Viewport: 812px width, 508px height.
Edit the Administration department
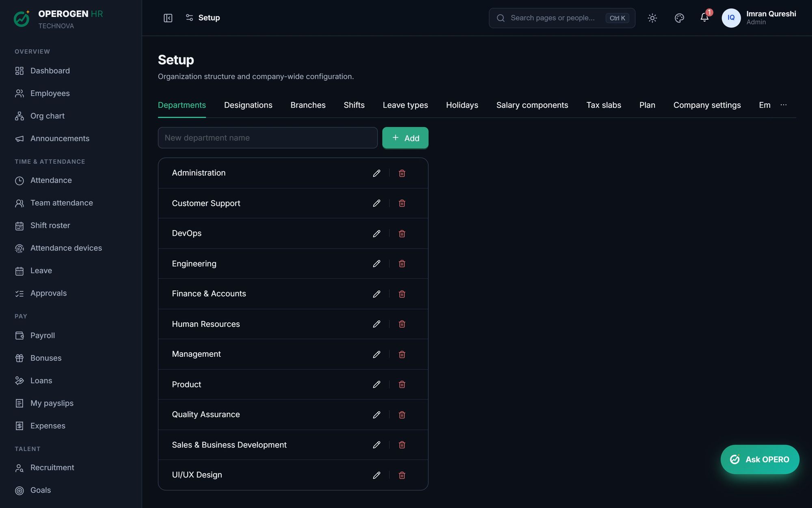376,173
